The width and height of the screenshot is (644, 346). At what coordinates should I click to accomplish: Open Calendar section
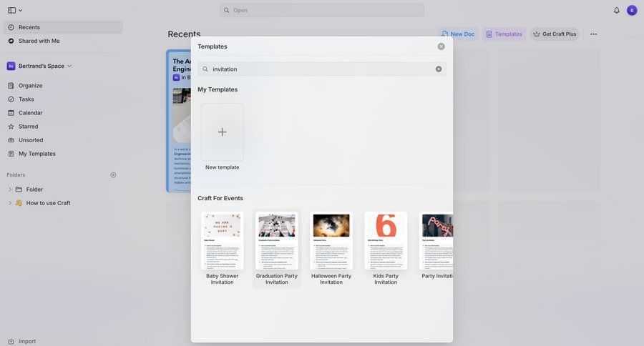[30, 112]
